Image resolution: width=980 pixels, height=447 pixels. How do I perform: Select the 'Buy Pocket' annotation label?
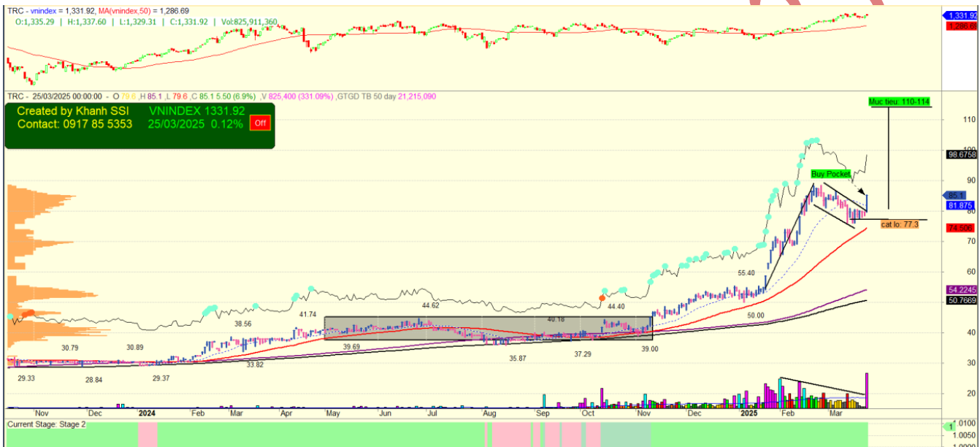831,174
